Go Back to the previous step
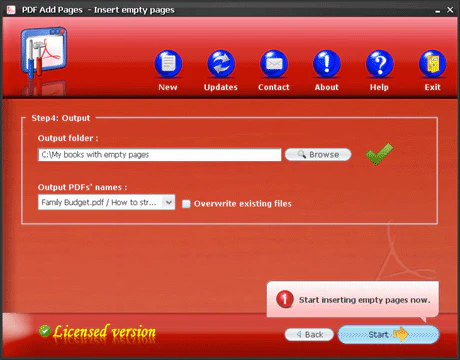 tap(309, 334)
